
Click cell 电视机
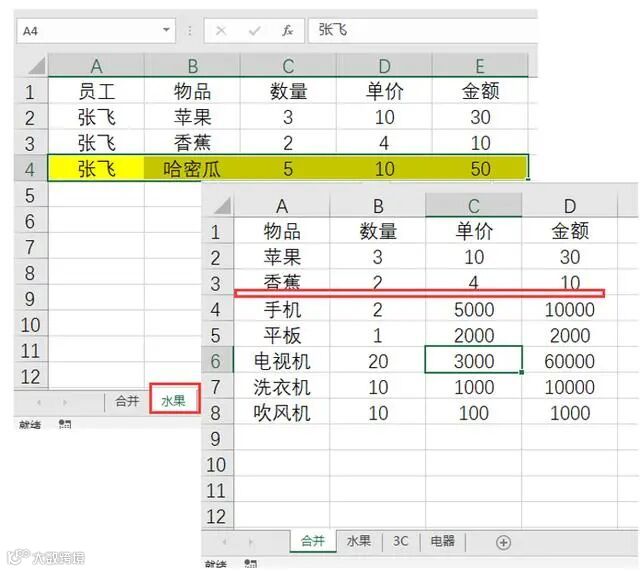tap(282, 360)
